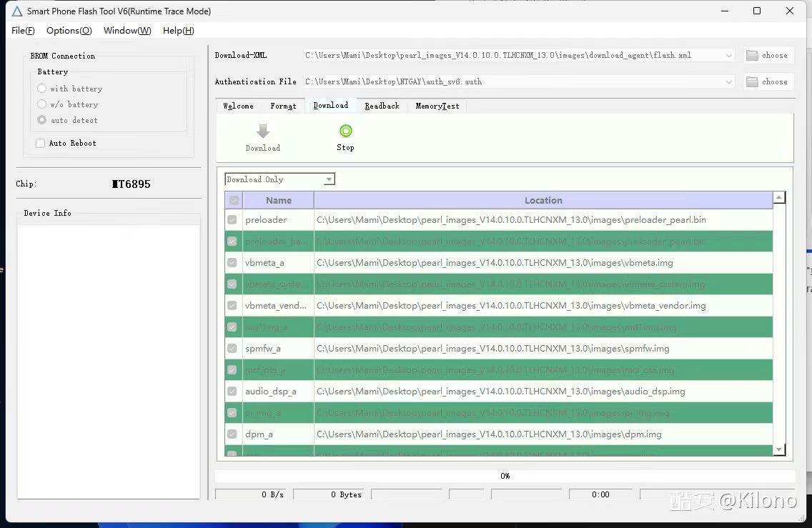Viewport: 812px width, 528px height.
Task: Open the Options menu
Action: [x=69, y=31]
